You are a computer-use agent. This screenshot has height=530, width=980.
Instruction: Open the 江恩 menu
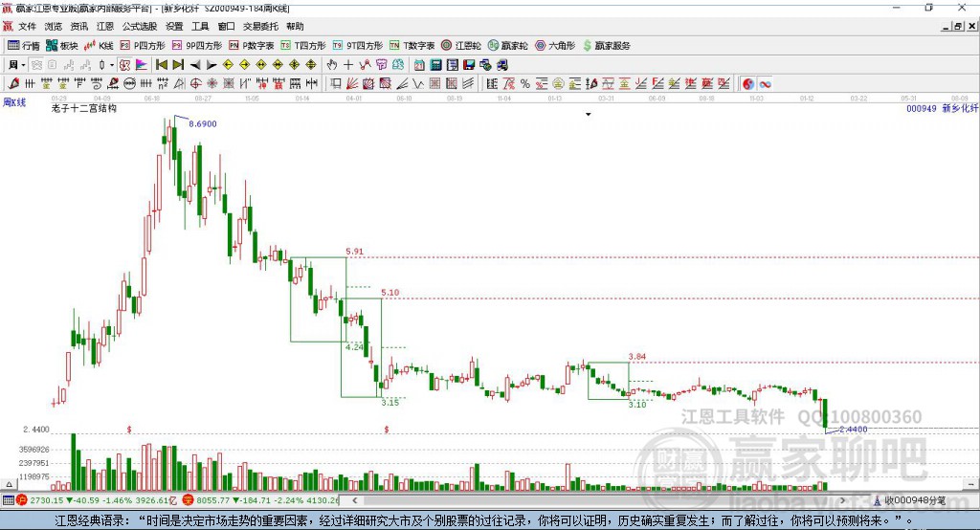pyautogui.click(x=105, y=26)
